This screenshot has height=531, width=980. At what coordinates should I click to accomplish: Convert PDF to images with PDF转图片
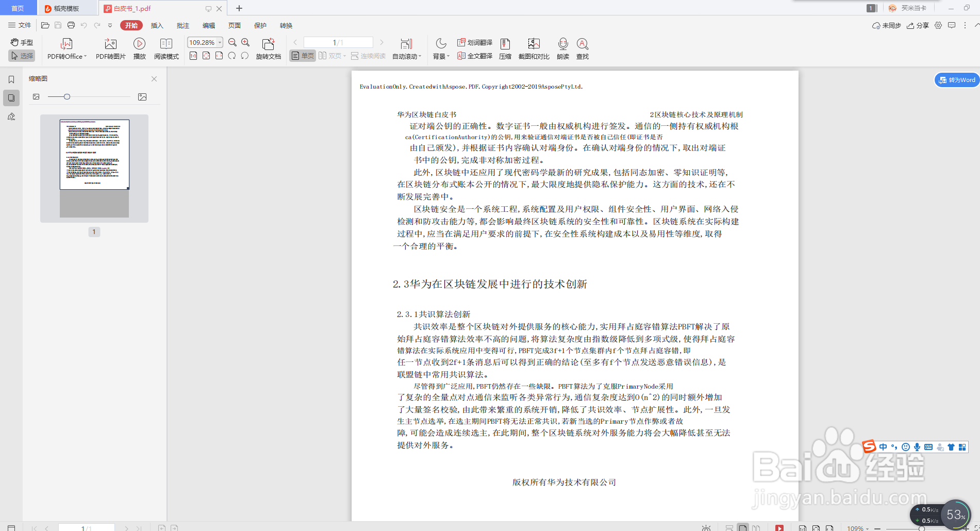pos(110,49)
